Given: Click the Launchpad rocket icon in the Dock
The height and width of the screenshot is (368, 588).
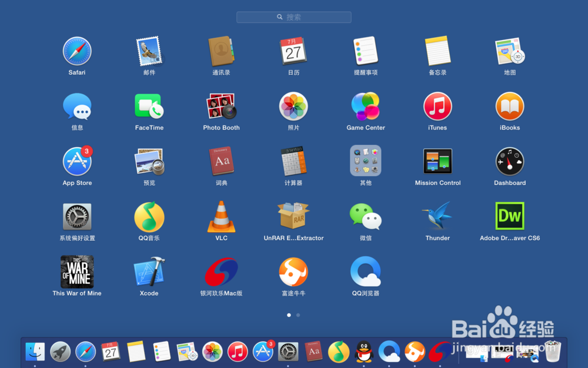Looking at the screenshot, I should 61,352.
